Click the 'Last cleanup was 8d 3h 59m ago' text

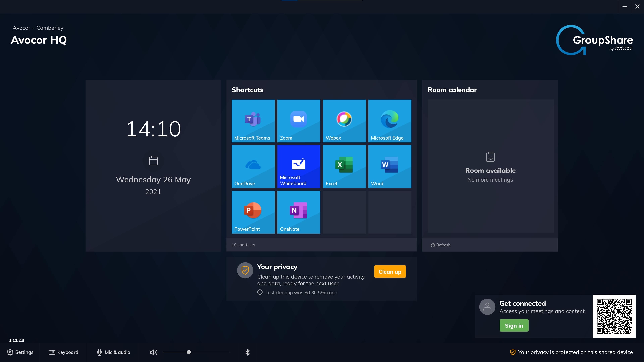(x=301, y=293)
